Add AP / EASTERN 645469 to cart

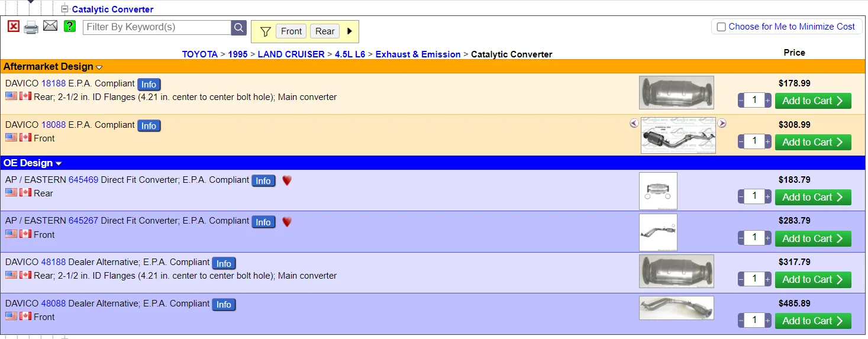pyautogui.click(x=813, y=197)
